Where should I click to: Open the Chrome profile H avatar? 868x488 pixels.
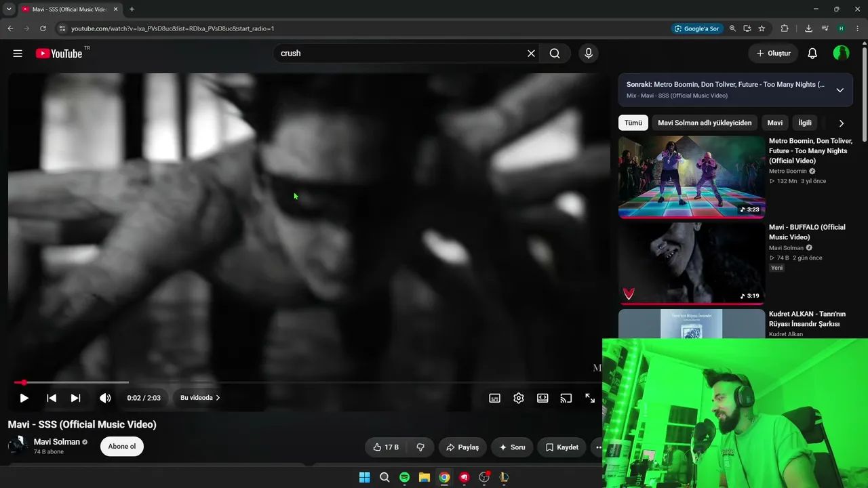(841, 28)
